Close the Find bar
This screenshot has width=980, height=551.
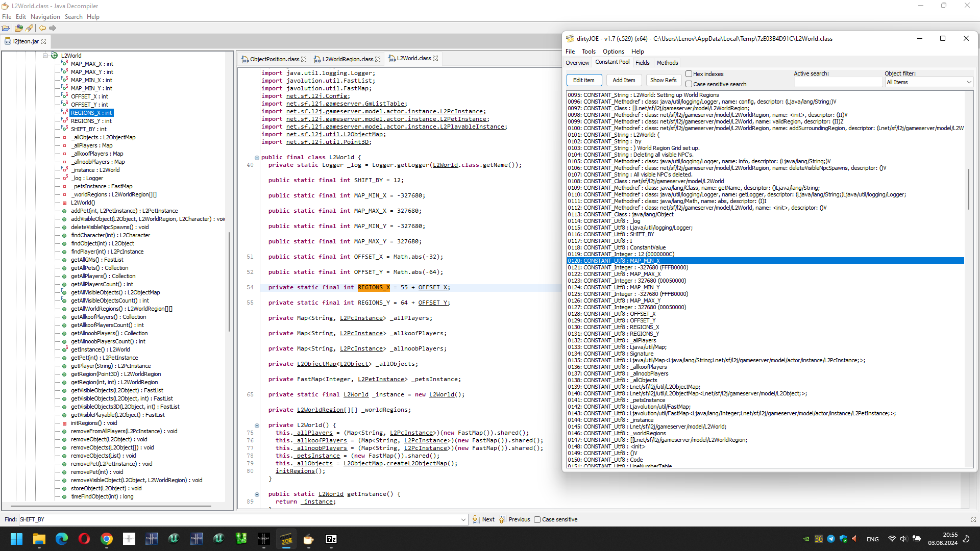click(973, 519)
